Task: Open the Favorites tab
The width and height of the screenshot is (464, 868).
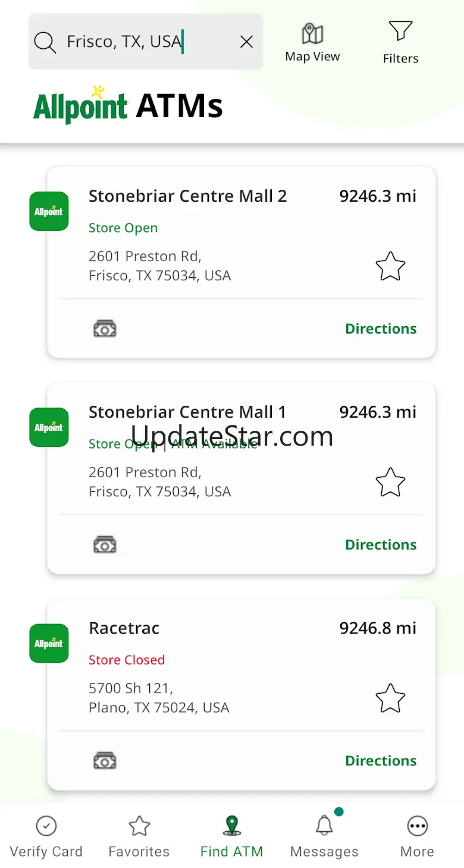Action: tap(139, 836)
